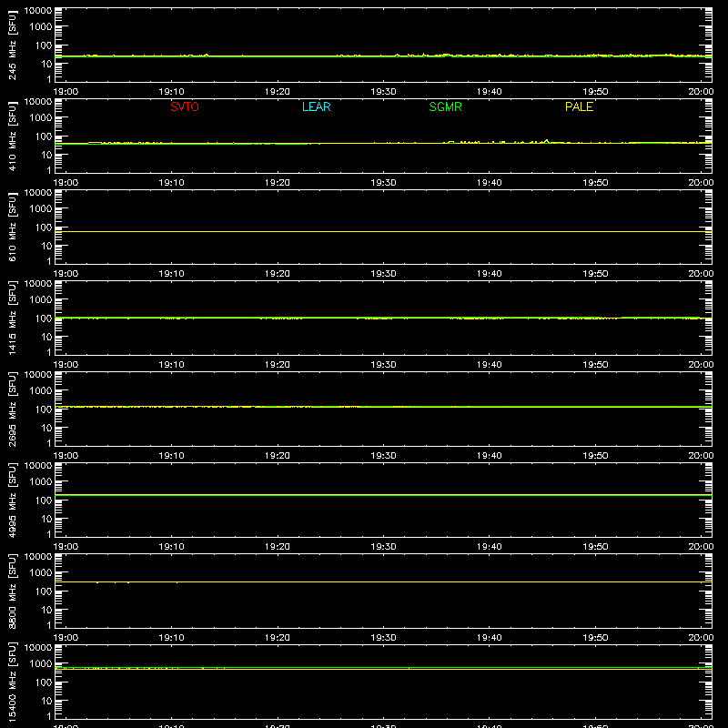This screenshot has width=728, height=728.
Task: Click 19:10 time label under 245 MHz plot
Action: pos(171,92)
